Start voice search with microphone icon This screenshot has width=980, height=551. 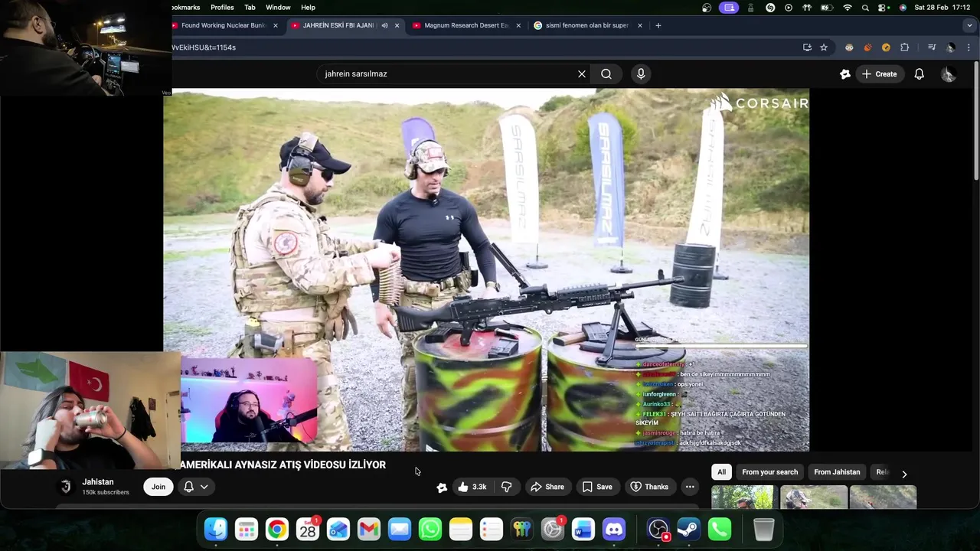pyautogui.click(x=641, y=74)
